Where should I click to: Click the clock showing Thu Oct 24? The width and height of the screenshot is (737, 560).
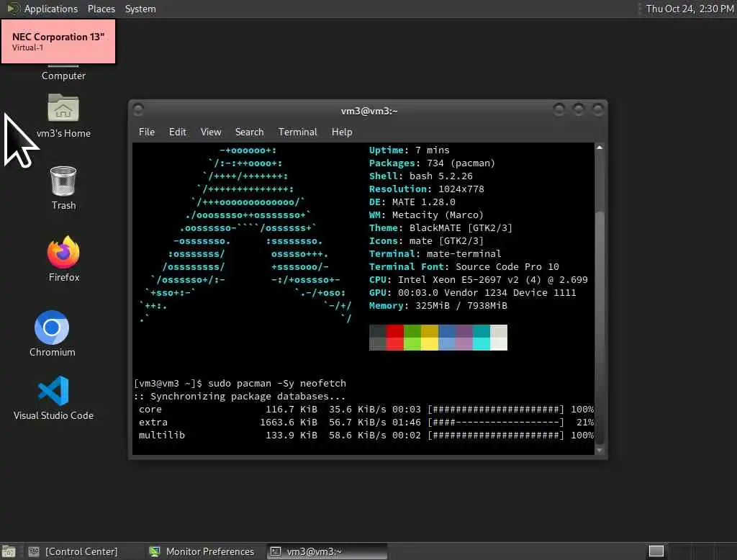click(x=689, y=9)
